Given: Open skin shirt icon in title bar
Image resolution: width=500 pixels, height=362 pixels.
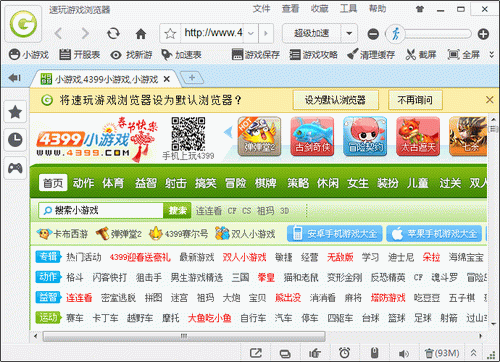Looking at the screenshot, I should [x=420, y=9].
